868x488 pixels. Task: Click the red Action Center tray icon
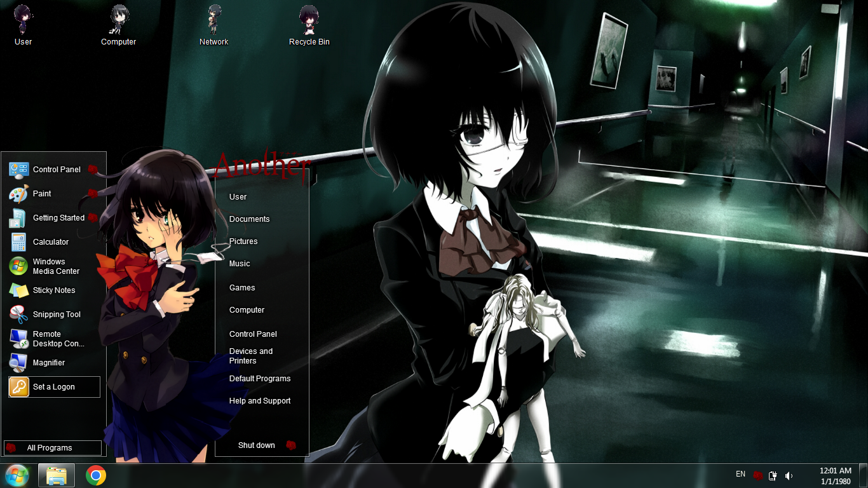(x=757, y=475)
